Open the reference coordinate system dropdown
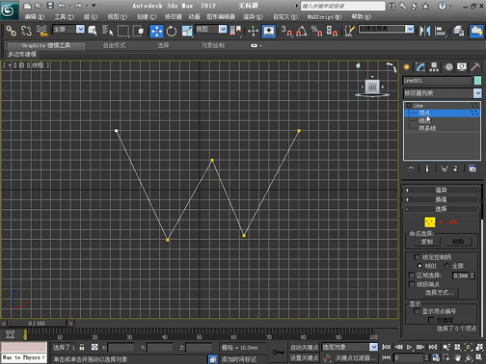 point(223,29)
